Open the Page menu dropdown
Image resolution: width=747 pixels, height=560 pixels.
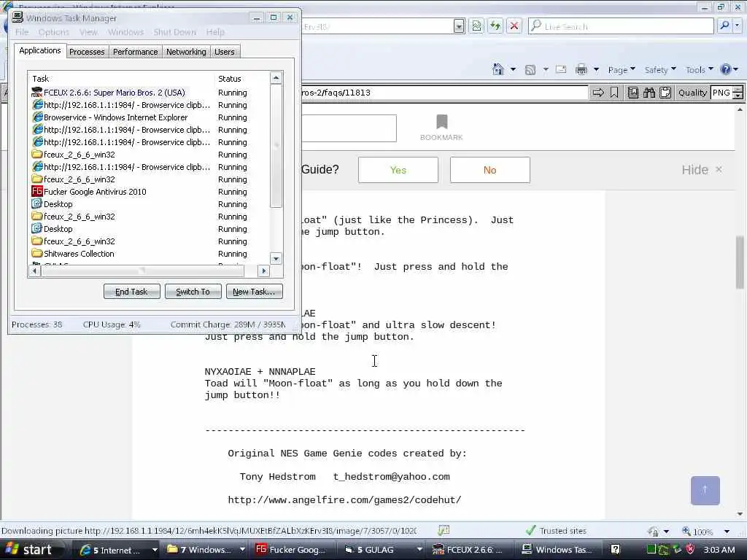622,69
